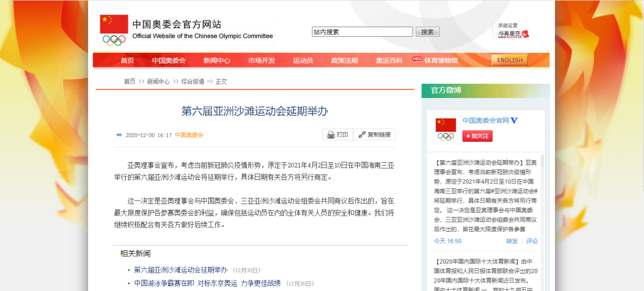Open related news 中国游泳争霸赛在即 link
The width and height of the screenshot is (644, 291).
207,283
